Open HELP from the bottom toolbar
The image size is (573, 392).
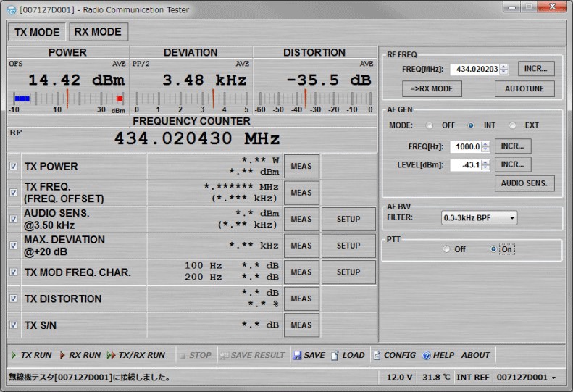click(x=427, y=356)
